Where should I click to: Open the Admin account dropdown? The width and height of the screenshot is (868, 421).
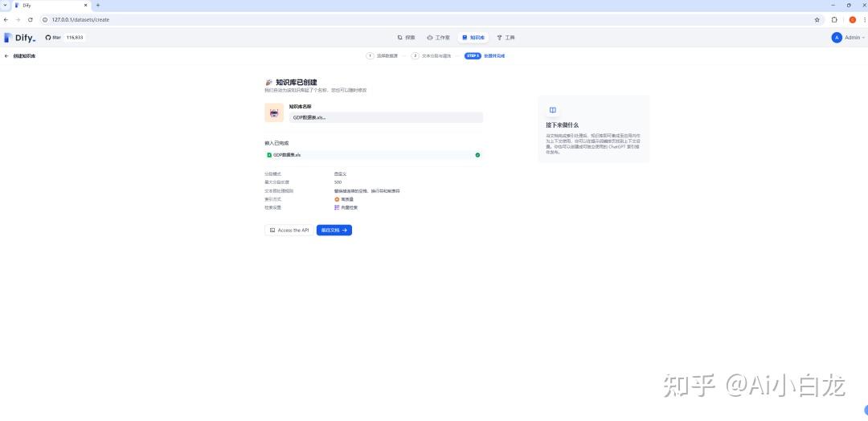[x=849, y=37]
